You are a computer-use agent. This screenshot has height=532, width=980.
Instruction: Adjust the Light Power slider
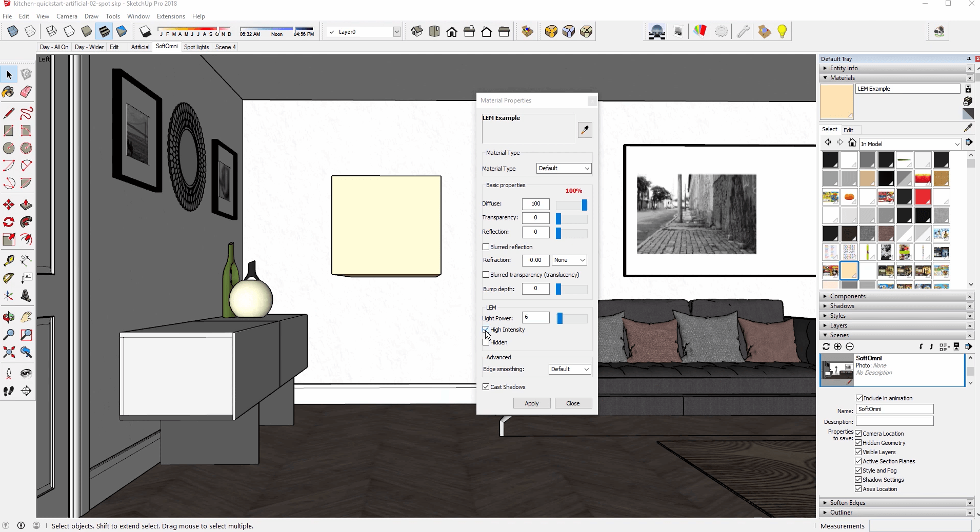560,318
